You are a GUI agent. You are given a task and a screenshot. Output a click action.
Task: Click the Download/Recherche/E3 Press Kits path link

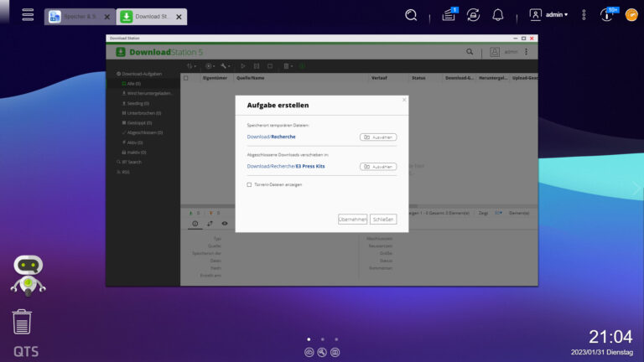pyautogui.click(x=286, y=166)
